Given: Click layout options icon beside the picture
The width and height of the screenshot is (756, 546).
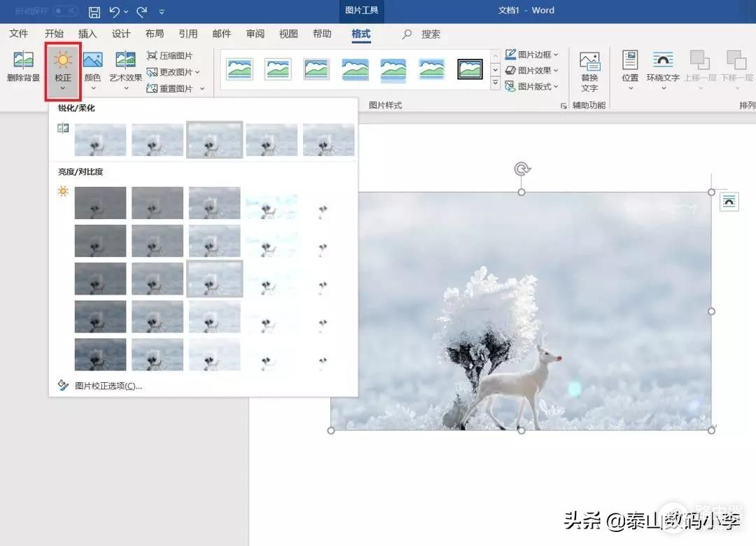Looking at the screenshot, I should [x=729, y=202].
